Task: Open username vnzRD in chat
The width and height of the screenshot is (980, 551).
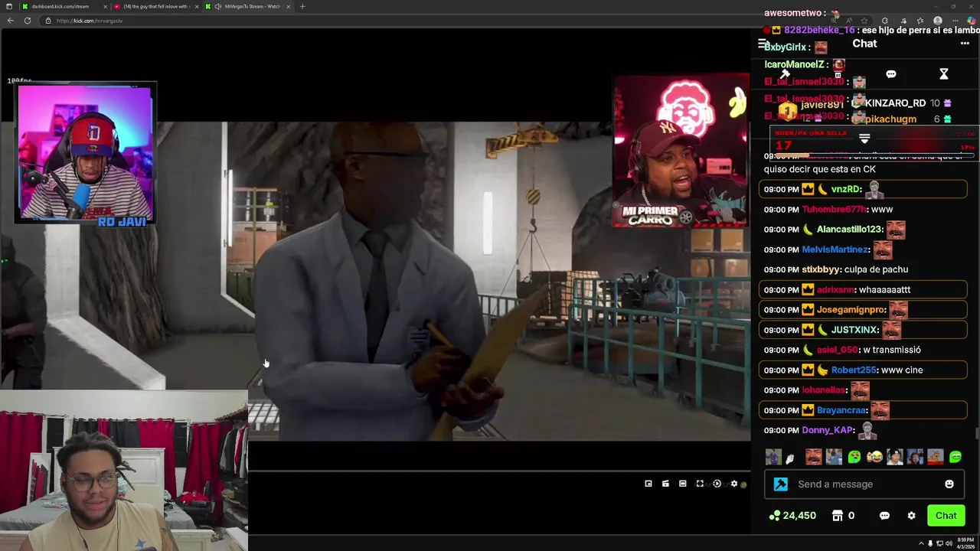Action: click(846, 189)
